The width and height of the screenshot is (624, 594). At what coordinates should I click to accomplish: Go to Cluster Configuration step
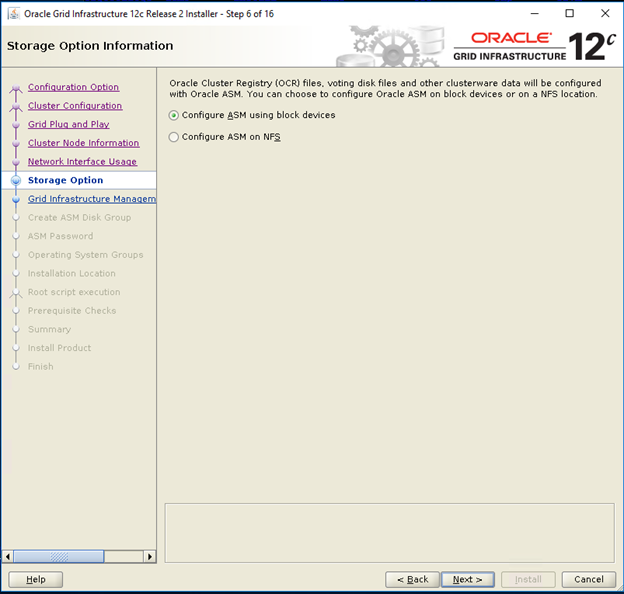click(x=75, y=106)
